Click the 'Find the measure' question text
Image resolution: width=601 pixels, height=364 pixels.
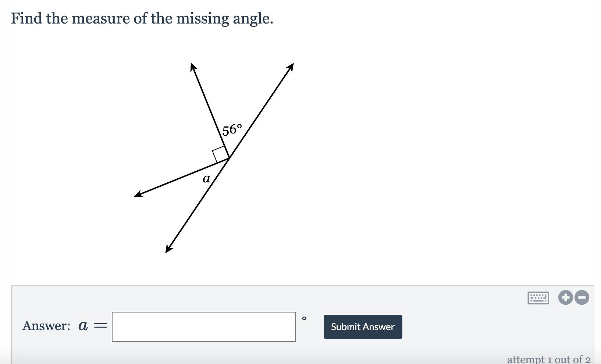point(70,18)
